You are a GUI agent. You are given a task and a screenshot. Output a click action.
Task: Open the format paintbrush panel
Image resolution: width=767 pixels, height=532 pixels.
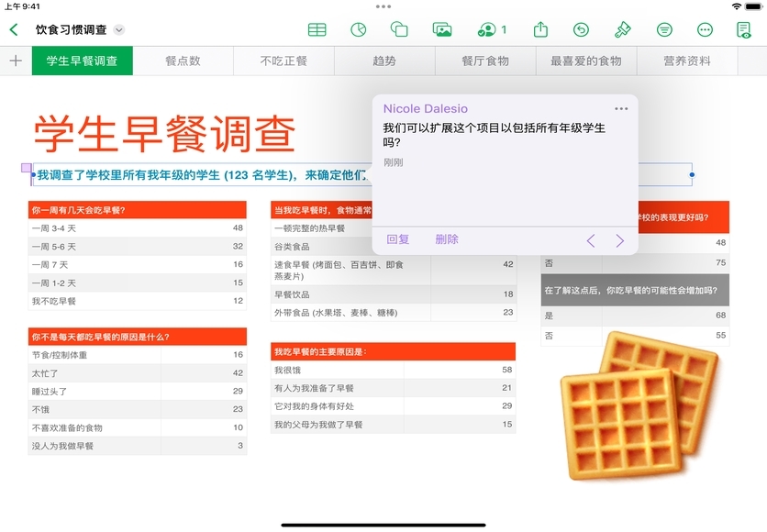point(622,29)
